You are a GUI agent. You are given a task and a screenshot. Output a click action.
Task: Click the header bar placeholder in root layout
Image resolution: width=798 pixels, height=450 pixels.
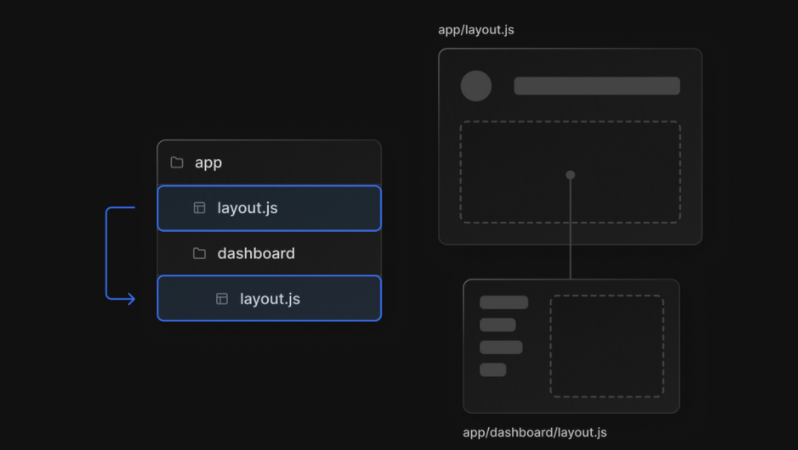[x=596, y=86]
